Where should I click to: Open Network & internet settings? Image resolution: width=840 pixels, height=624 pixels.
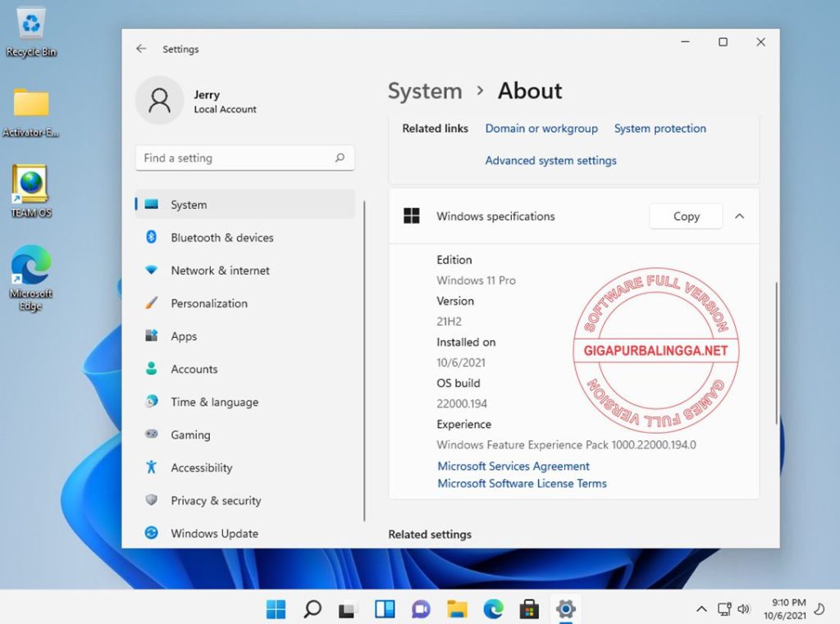tap(244, 270)
